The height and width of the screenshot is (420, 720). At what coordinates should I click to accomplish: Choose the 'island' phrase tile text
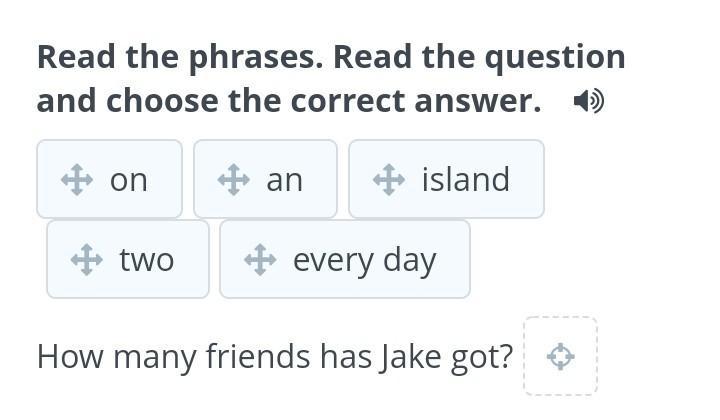point(465,180)
